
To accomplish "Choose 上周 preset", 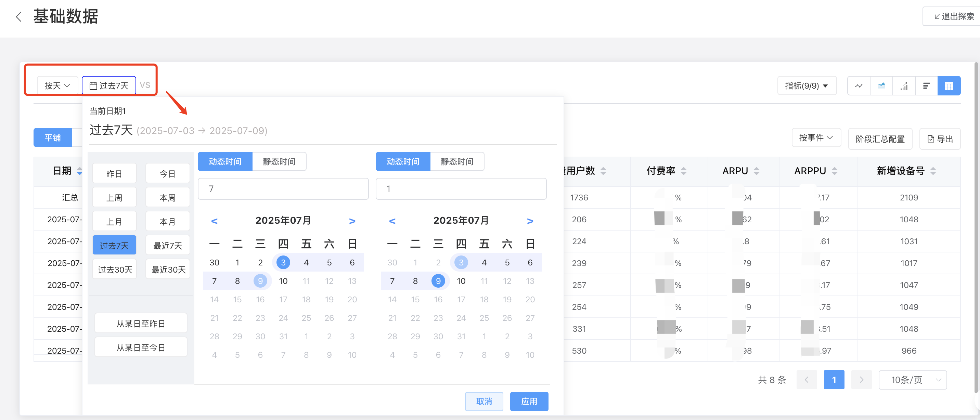I will pos(114,198).
